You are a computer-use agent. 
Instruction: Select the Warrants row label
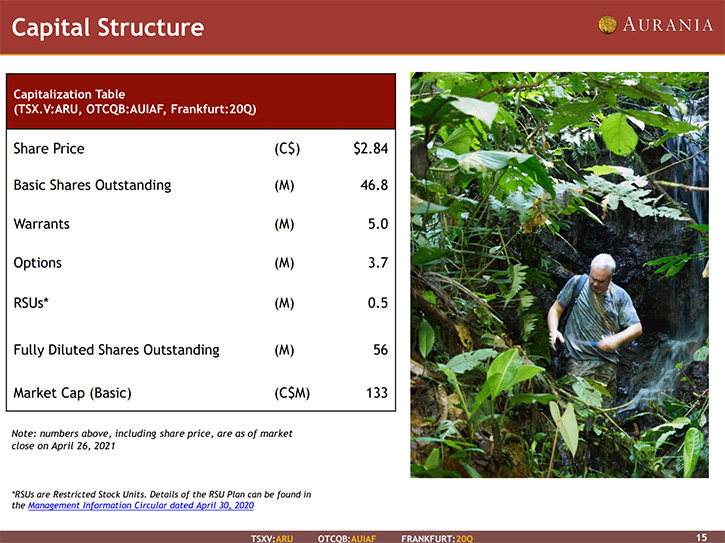click(x=42, y=224)
